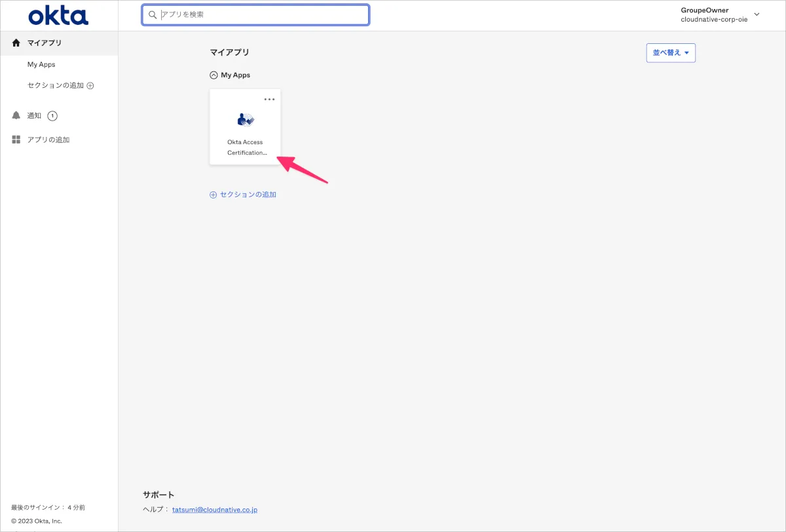Select My Apps in the sidebar

click(x=41, y=64)
